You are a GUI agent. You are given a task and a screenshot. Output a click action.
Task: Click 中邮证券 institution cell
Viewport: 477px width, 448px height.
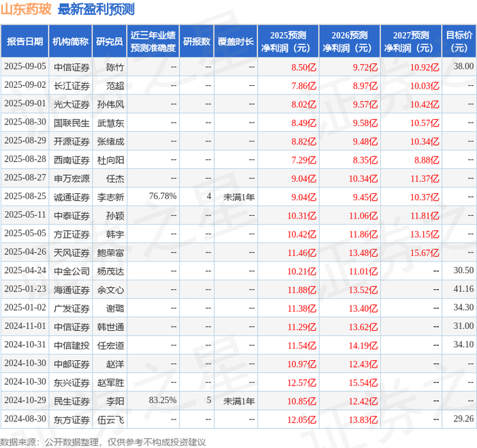point(72,364)
